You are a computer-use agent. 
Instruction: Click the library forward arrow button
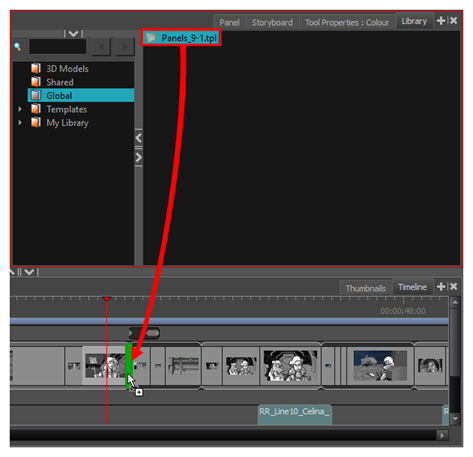click(x=125, y=46)
